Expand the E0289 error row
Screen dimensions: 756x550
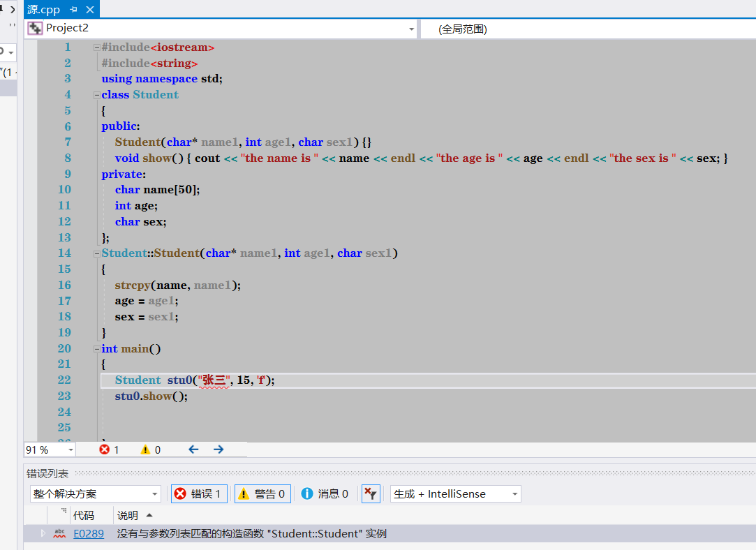[43, 533]
